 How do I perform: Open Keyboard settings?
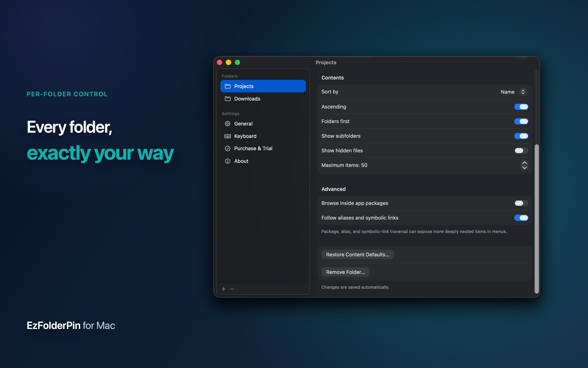263,136
